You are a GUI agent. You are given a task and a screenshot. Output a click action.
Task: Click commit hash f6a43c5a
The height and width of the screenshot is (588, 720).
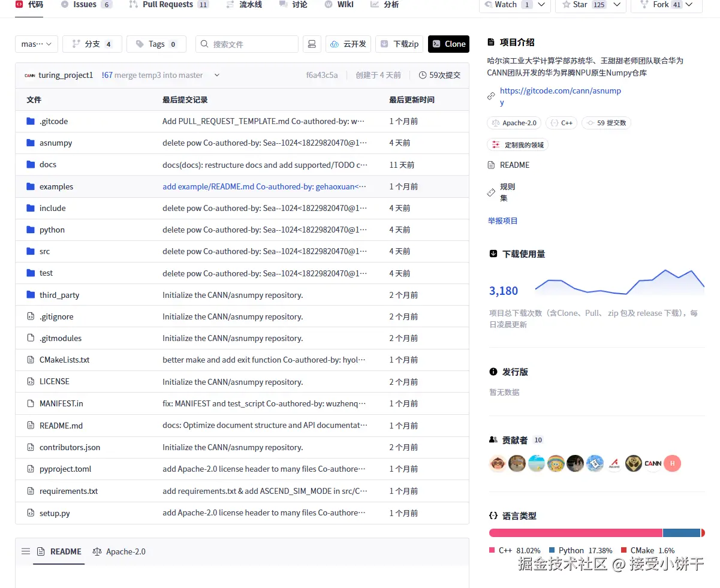322,76
